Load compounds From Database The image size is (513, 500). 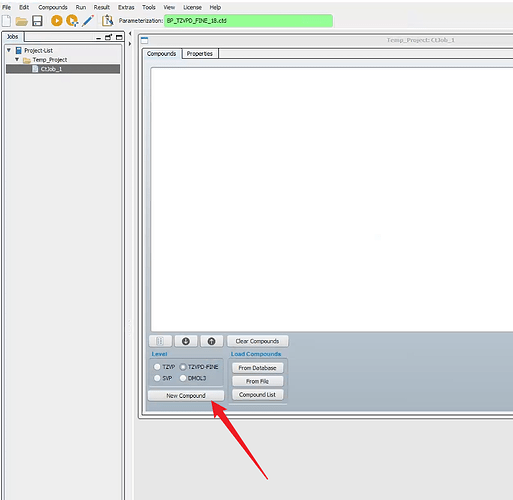(257, 368)
